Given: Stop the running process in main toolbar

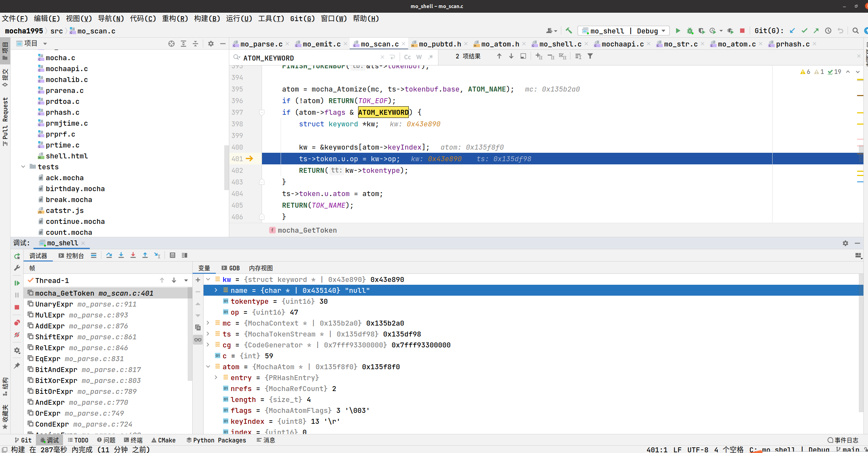Looking at the screenshot, I should coord(742,31).
